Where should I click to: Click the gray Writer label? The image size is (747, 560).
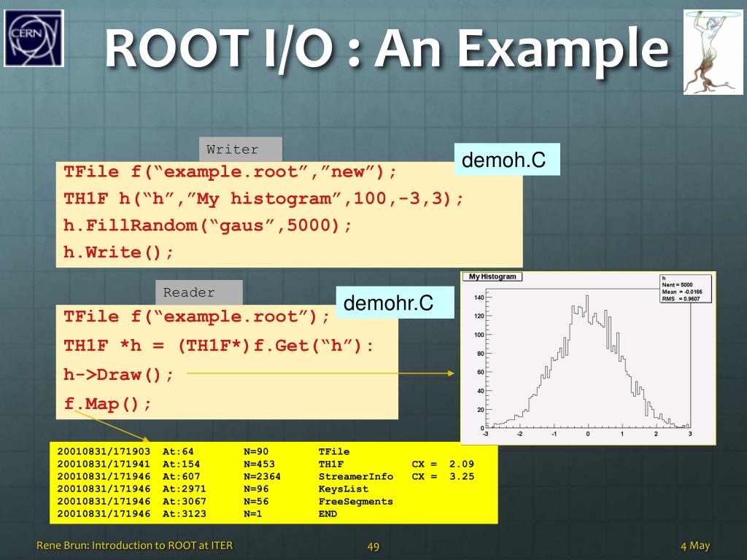pos(241,149)
